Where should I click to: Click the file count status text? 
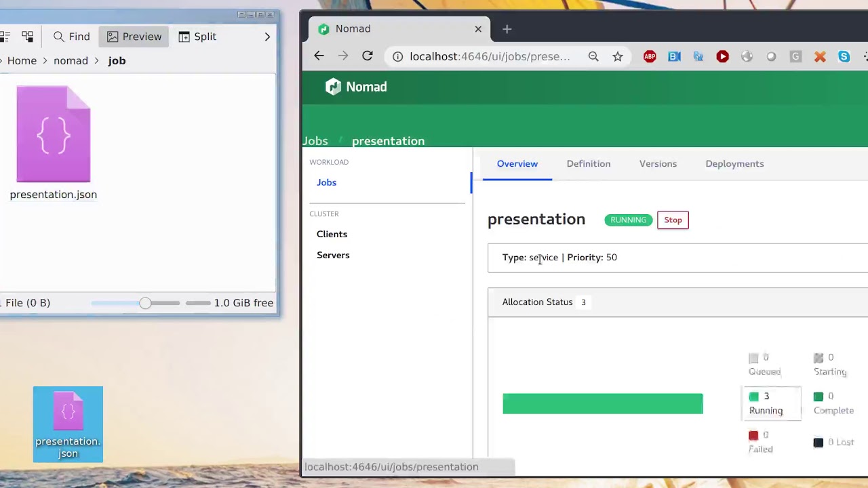pyautogui.click(x=25, y=303)
